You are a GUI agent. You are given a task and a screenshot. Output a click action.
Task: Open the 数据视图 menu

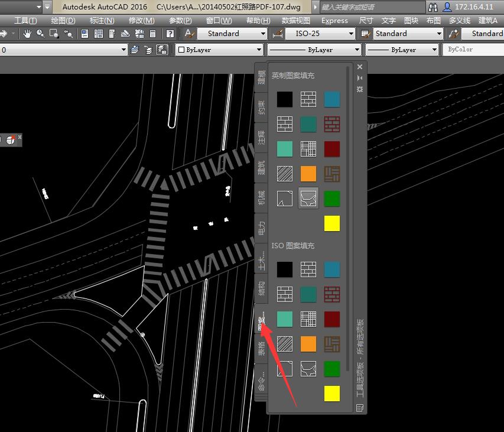295,21
